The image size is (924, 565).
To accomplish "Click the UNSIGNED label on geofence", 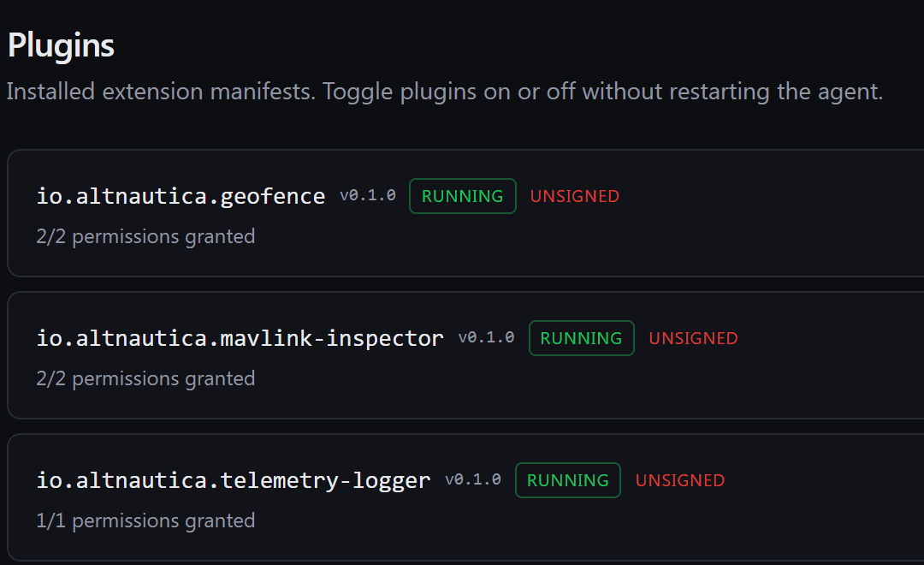I will 575,196.
